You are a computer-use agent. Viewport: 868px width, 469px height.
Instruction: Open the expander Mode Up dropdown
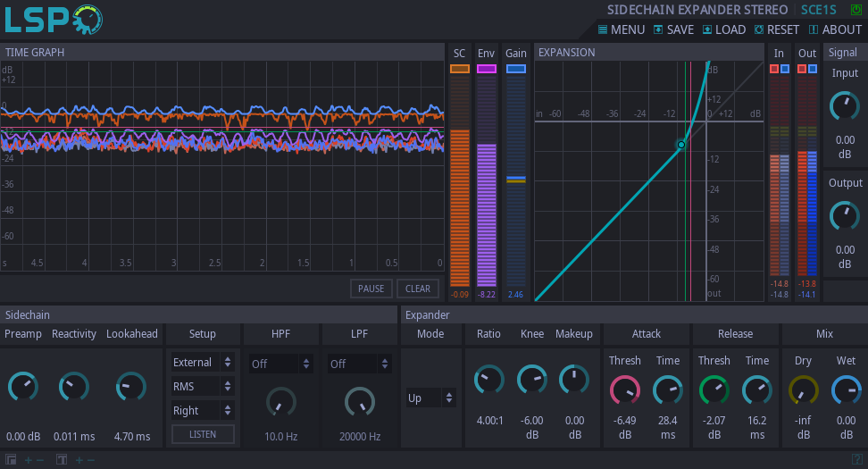tap(430, 398)
